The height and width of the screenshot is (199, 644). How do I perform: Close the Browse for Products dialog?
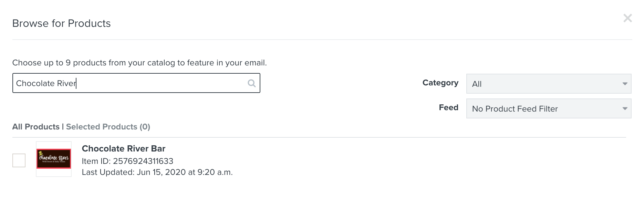[x=627, y=18]
